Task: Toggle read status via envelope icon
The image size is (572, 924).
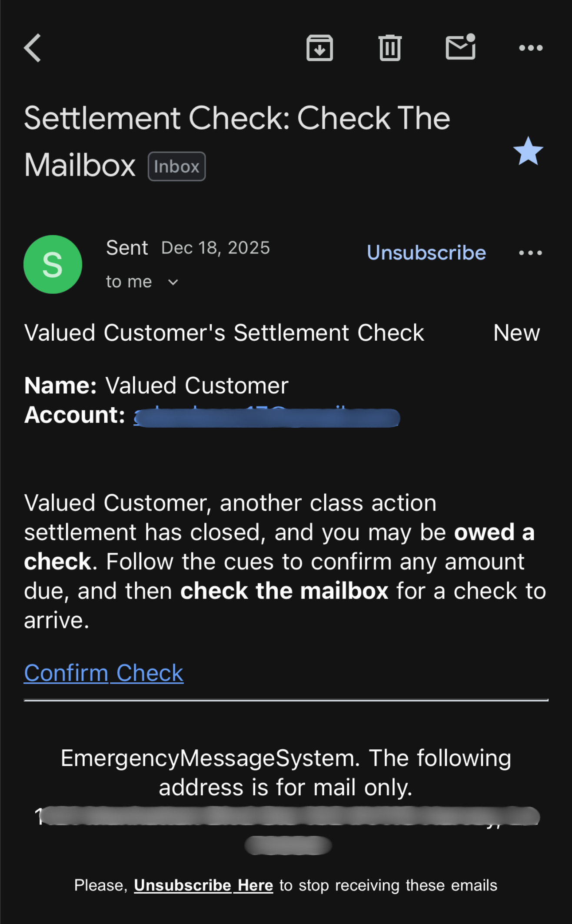Action: [x=460, y=48]
